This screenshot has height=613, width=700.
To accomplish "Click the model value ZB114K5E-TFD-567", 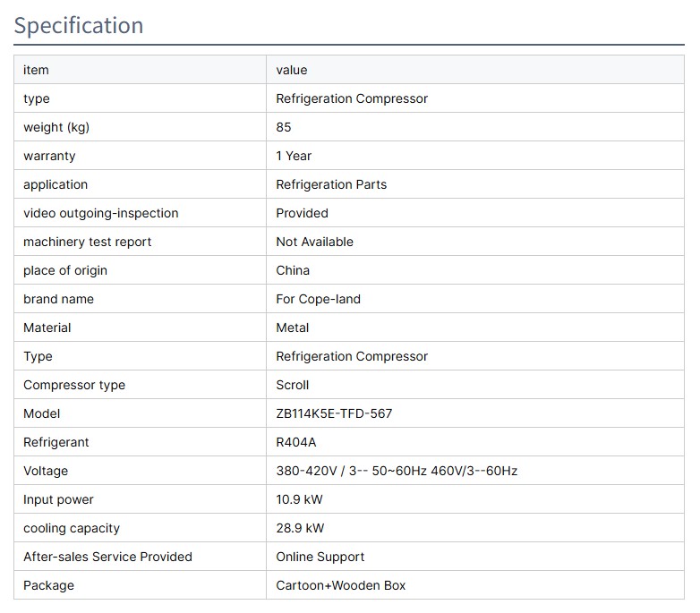I will pos(334,413).
